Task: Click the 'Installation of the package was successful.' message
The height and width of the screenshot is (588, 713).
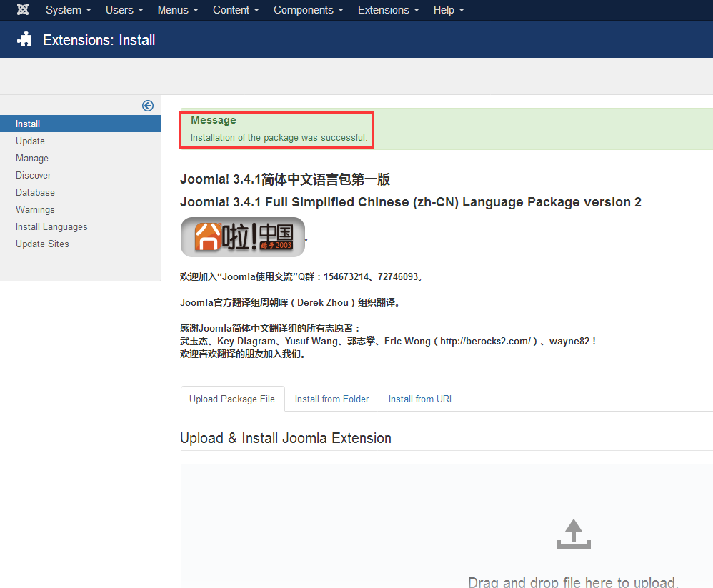Action: coord(279,137)
